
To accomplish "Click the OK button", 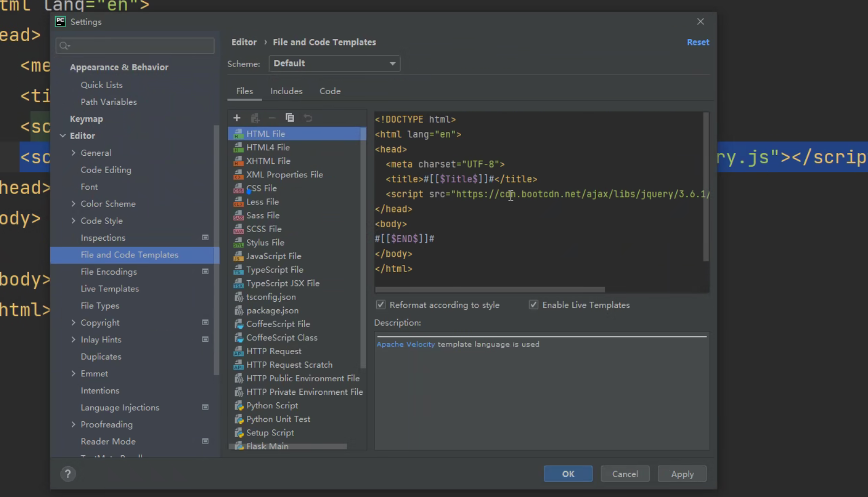I will pos(568,474).
